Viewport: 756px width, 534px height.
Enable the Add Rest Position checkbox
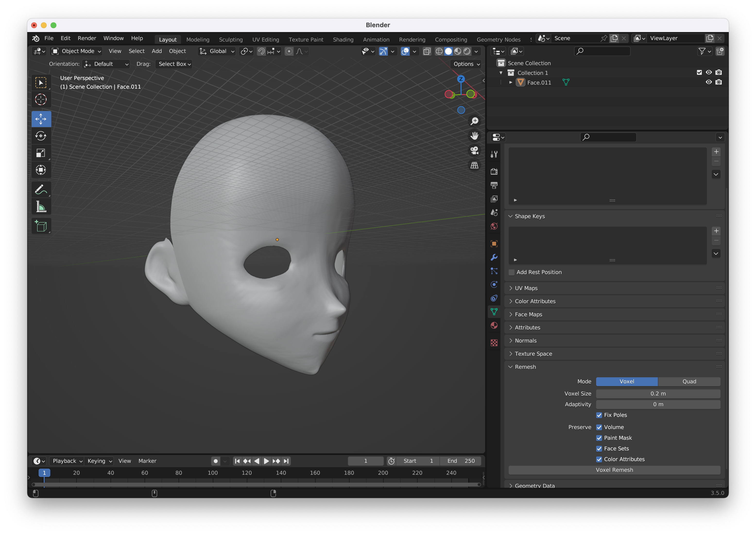[x=512, y=272]
